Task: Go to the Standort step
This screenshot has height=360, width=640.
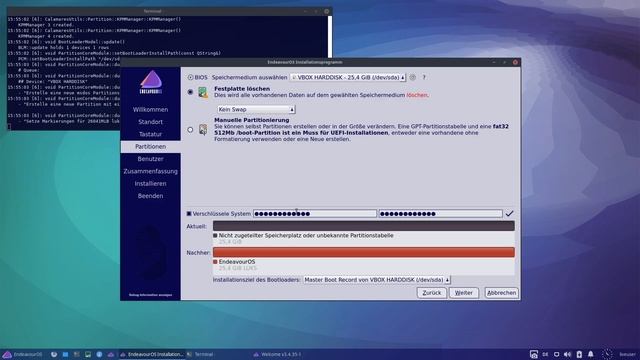Action: [150, 122]
